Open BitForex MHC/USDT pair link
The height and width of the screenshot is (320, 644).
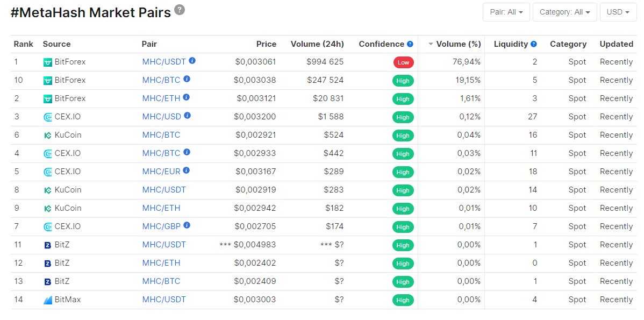(164, 62)
